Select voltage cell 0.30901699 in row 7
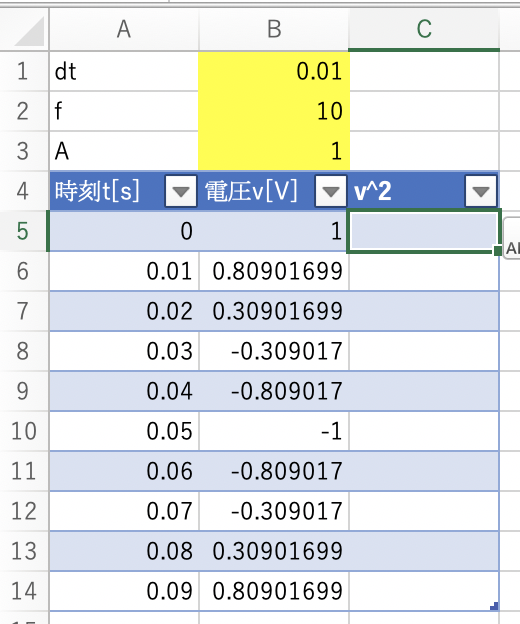Image resolution: width=520 pixels, height=624 pixels. (x=274, y=311)
